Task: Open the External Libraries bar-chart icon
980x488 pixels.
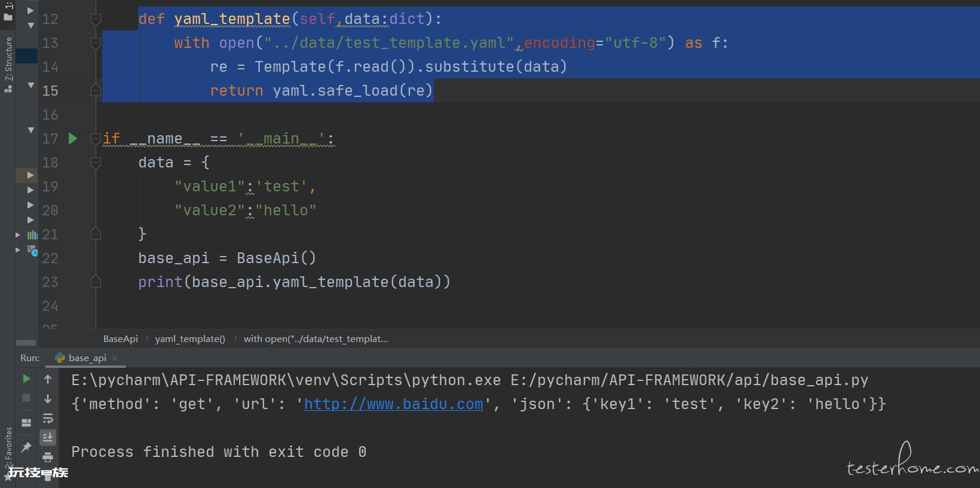Action: [x=32, y=235]
